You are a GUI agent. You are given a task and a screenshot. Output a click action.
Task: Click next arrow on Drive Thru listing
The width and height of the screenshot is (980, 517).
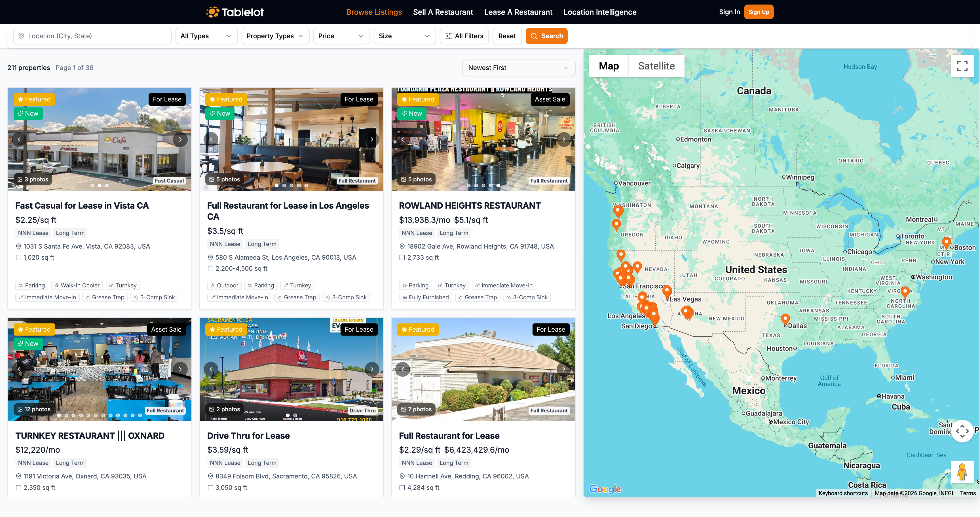pos(372,369)
